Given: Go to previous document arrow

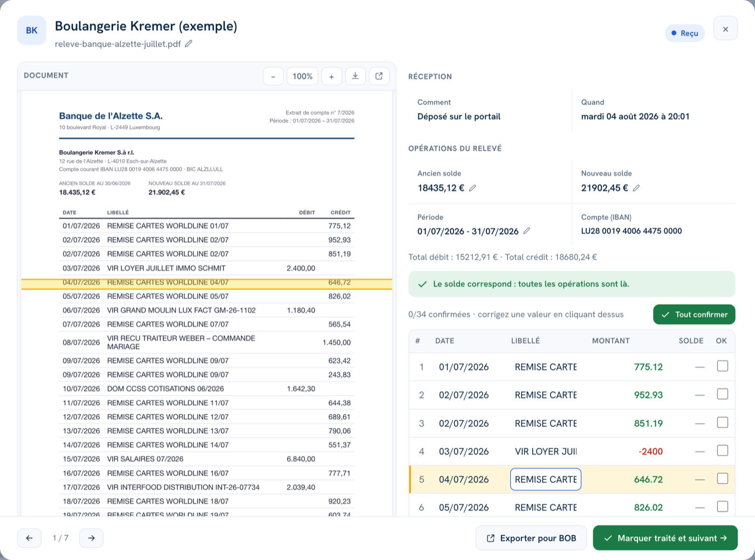Looking at the screenshot, I should tap(29, 538).
